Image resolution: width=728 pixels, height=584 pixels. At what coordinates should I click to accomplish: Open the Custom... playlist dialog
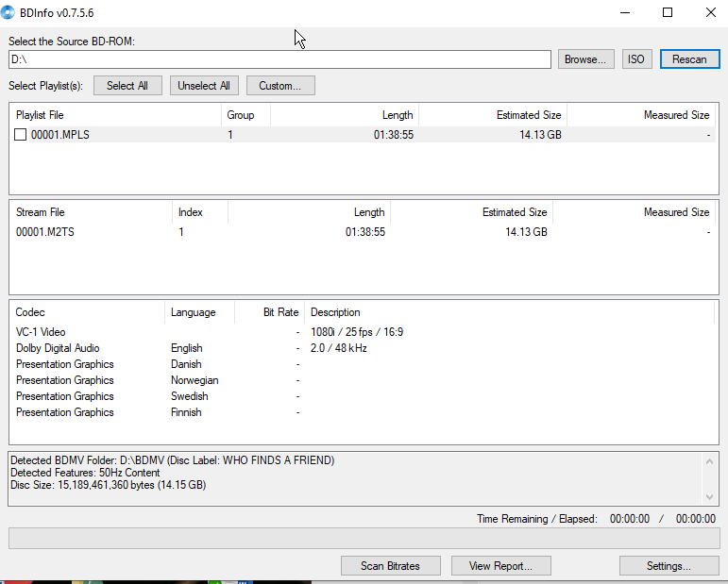[x=280, y=86]
